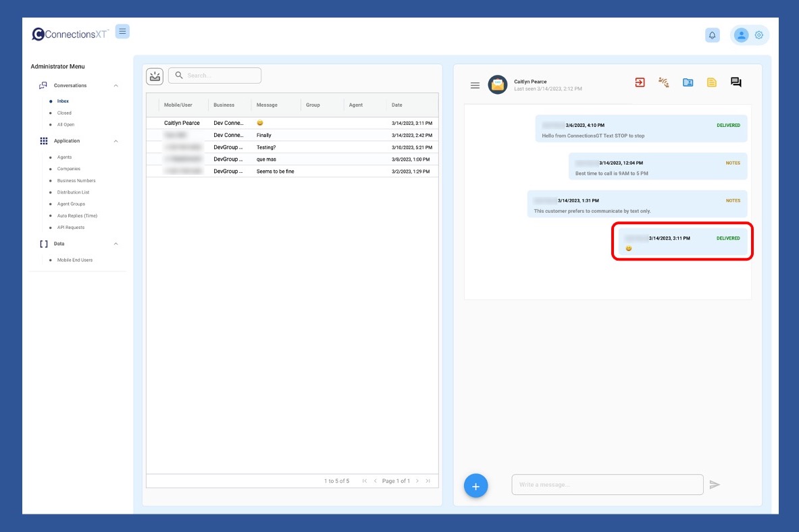Click the notification bell icon
Screen dimensions: 799x532
tap(712, 35)
